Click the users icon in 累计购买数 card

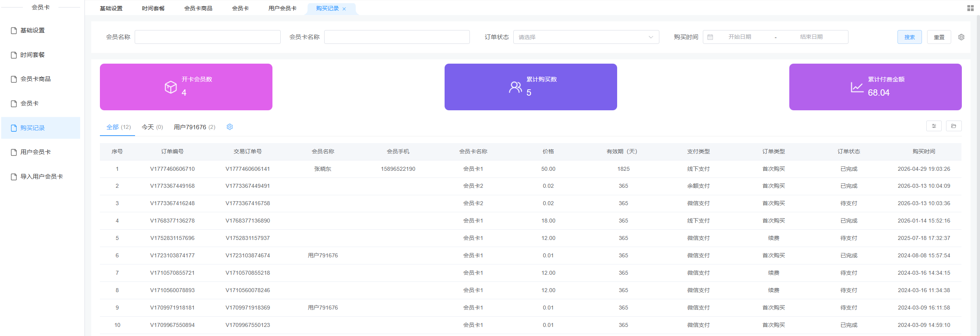[515, 87]
